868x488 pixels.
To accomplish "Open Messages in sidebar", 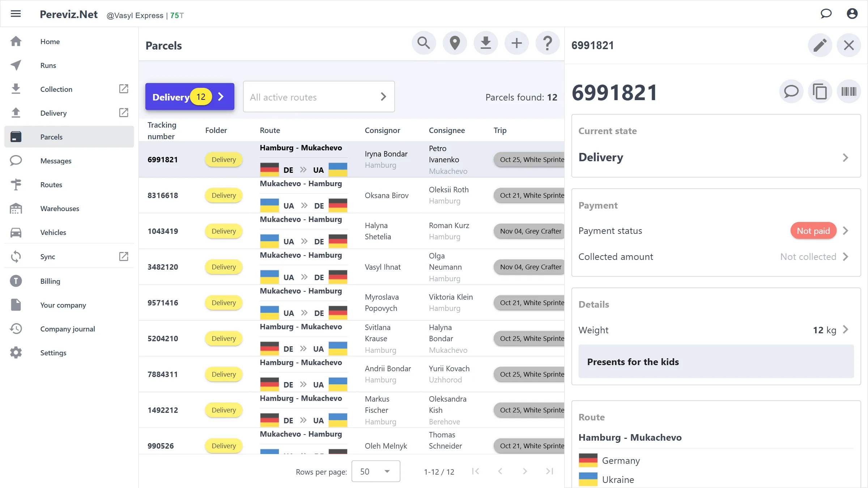I will click(69, 161).
